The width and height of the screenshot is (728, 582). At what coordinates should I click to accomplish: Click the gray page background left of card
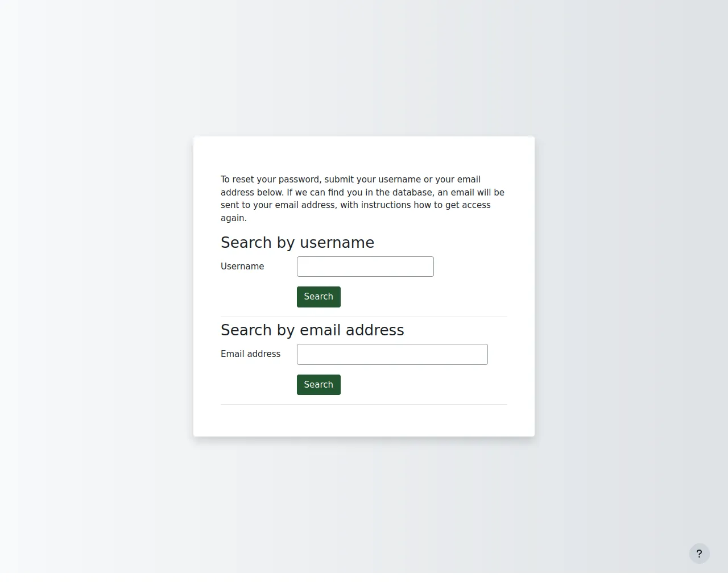(x=97, y=284)
